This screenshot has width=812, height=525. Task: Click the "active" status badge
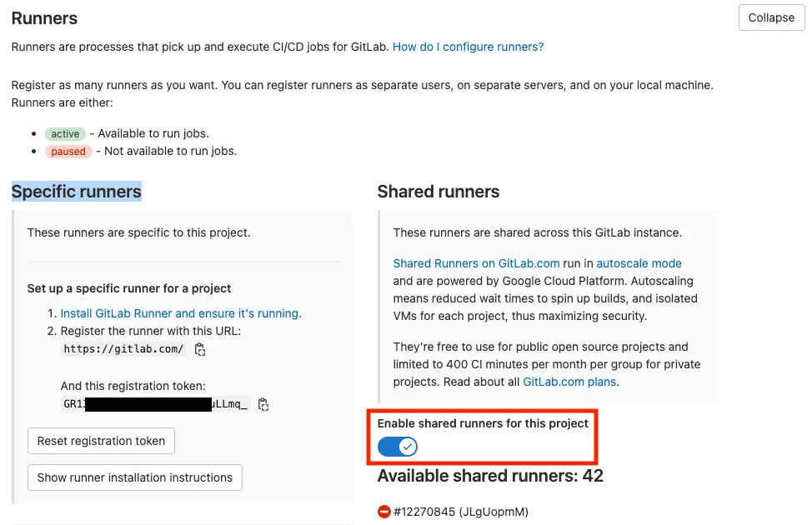[65, 133]
